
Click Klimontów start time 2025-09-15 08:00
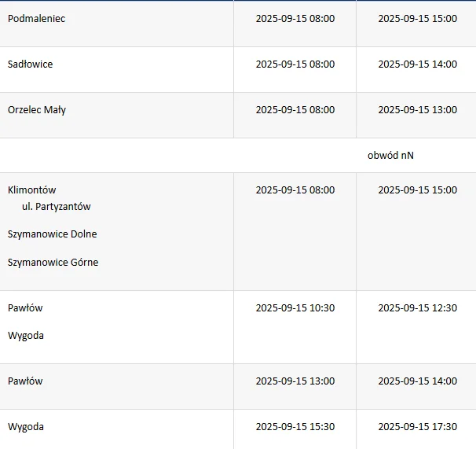point(295,190)
